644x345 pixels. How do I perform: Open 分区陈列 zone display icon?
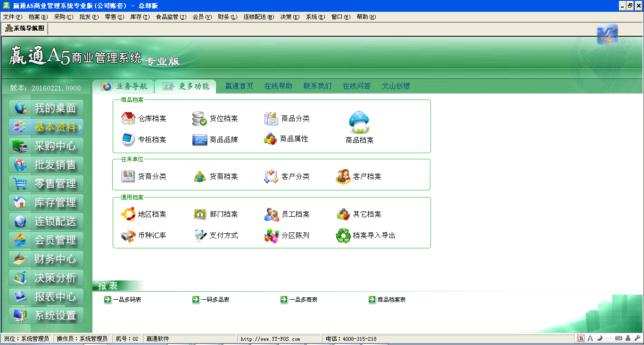tap(272, 235)
